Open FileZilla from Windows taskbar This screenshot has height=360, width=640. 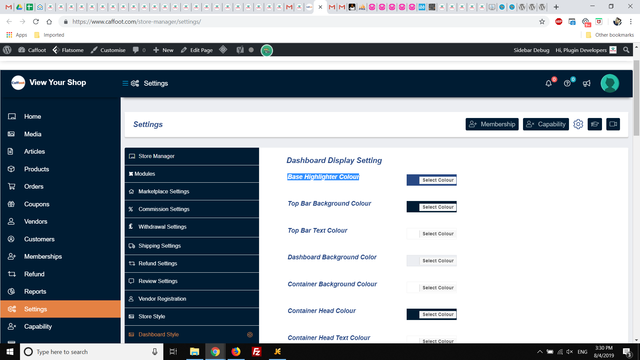(x=256, y=351)
